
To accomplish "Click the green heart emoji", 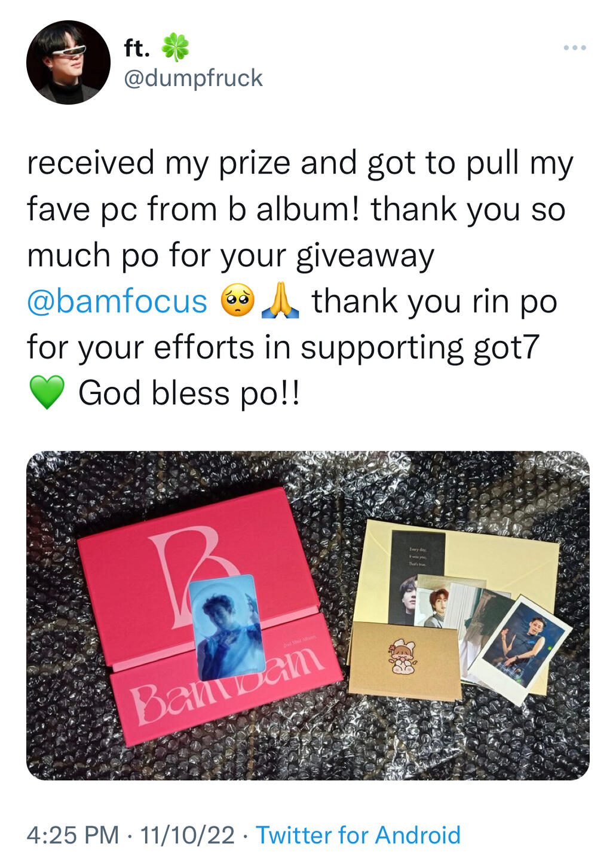I will coord(47,393).
